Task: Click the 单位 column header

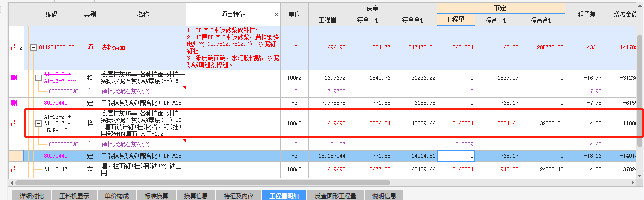Action: point(295,14)
